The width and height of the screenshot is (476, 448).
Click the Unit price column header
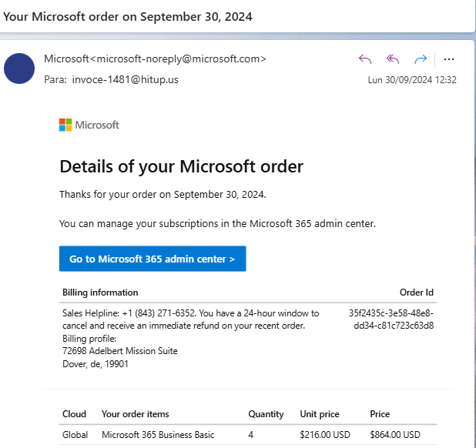click(x=320, y=414)
